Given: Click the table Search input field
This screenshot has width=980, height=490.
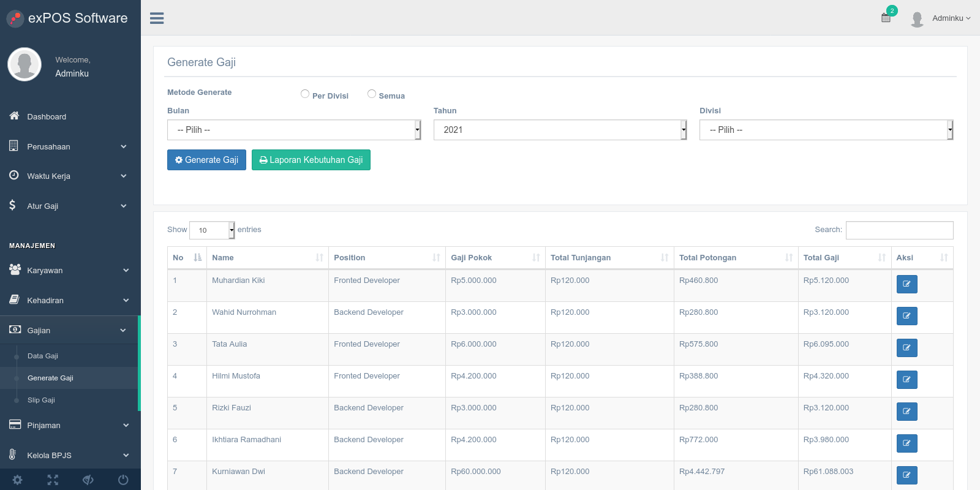Looking at the screenshot, I should coord(899,230).
